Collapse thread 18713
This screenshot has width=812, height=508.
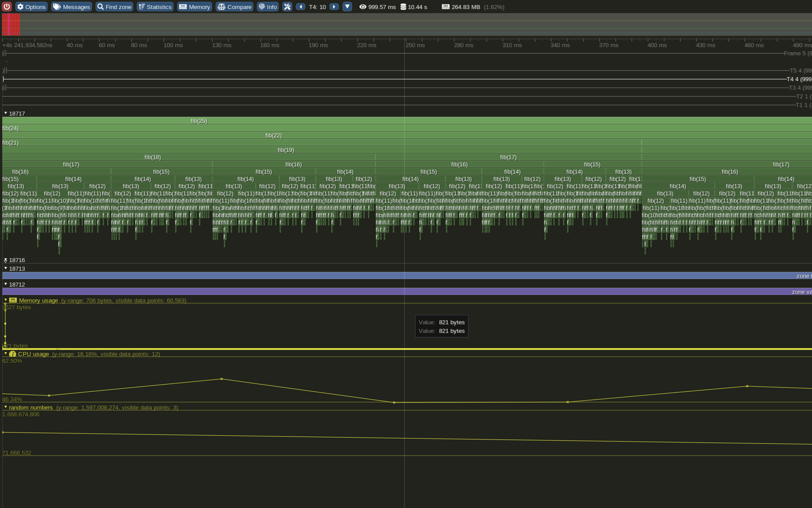pos(6,269)
